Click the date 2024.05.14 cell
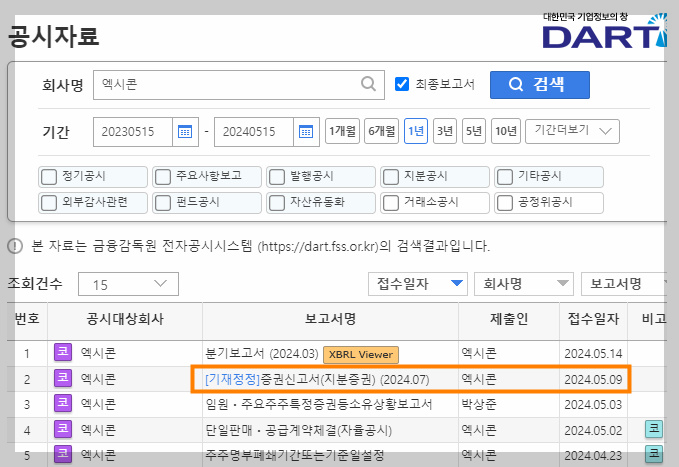This screenshot has width=679, height=467. pos(593,354)
